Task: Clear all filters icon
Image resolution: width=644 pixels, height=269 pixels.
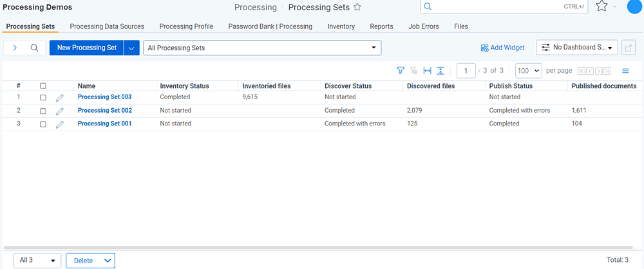Action: [x=414, y=71]
